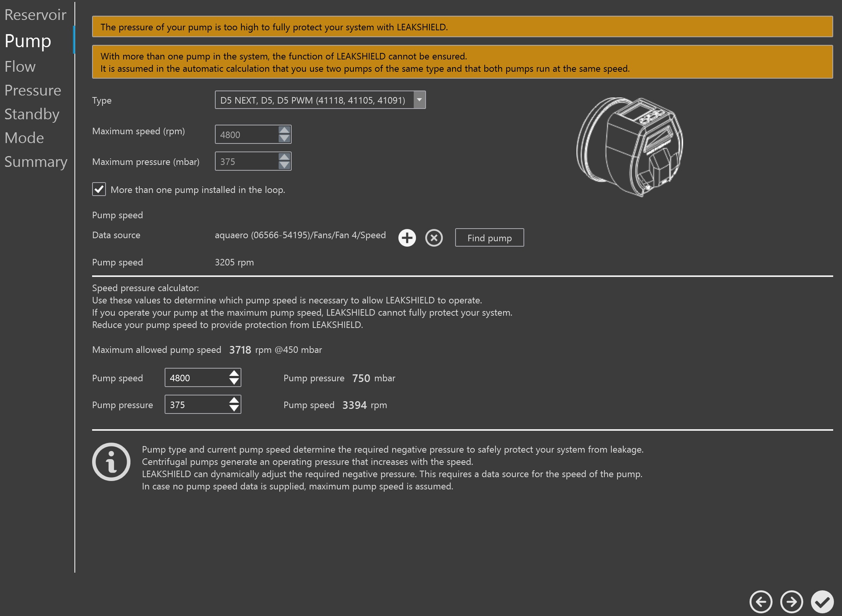Open the Standby section
The height and width of the screenshot is (616, 842).
coord(32,114)
